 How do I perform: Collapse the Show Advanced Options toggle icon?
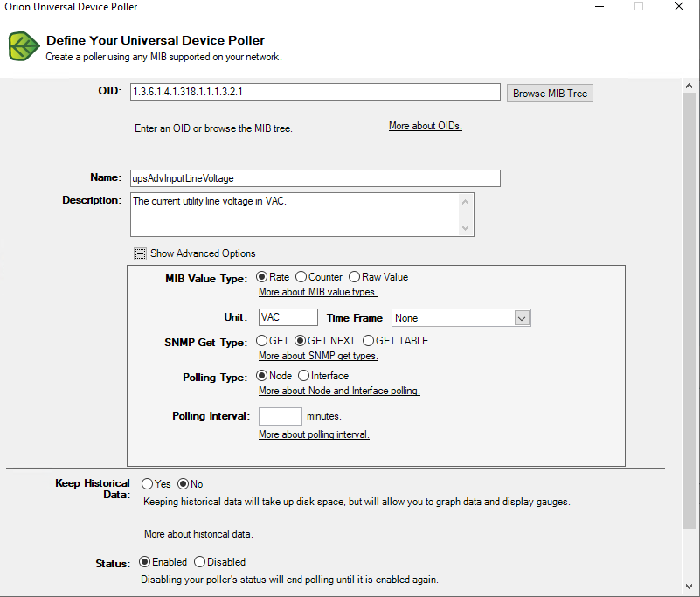tap(140, 254)
